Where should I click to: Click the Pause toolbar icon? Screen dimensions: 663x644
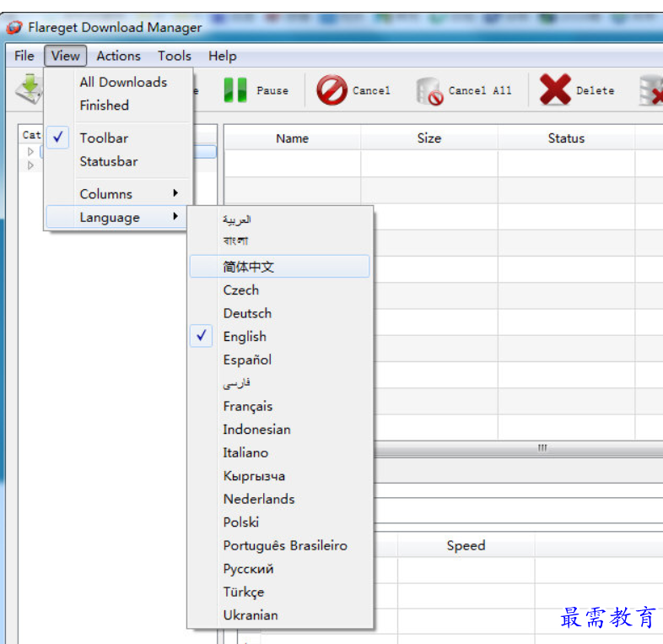235,89
